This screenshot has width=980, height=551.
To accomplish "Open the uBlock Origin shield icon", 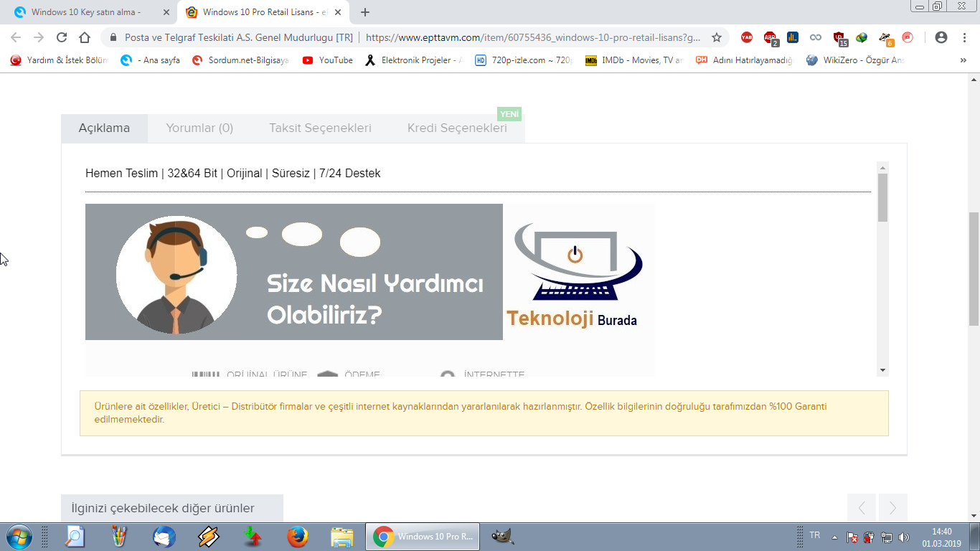I will (840, 38).
